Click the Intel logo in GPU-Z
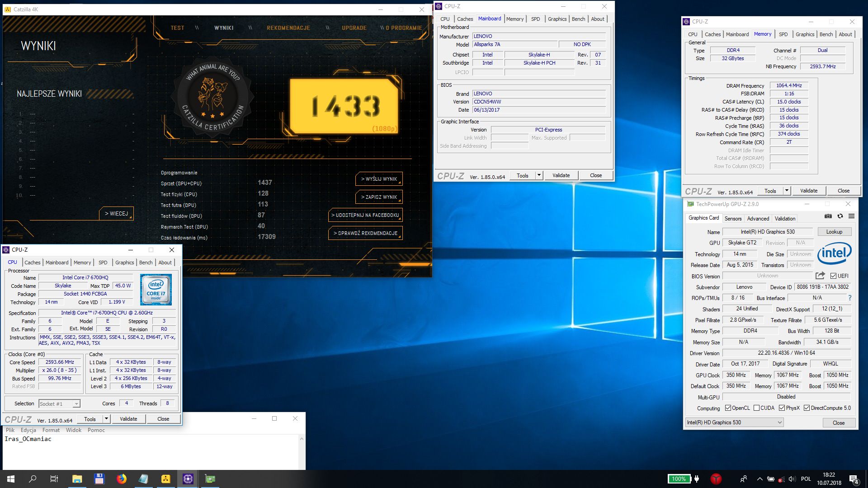 click(x=834, y=253)
